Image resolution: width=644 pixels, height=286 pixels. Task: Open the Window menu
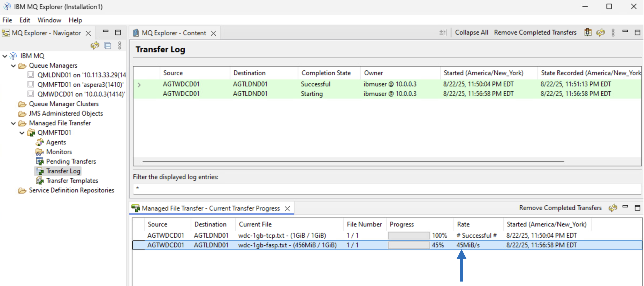(49, 20)
